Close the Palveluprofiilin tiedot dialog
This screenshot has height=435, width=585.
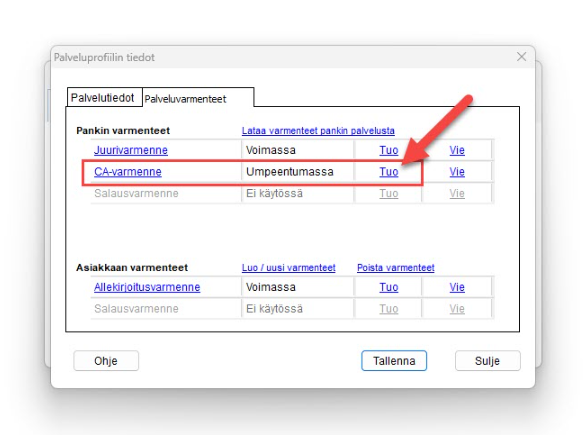pyautogui.click(x=522, y=57)
